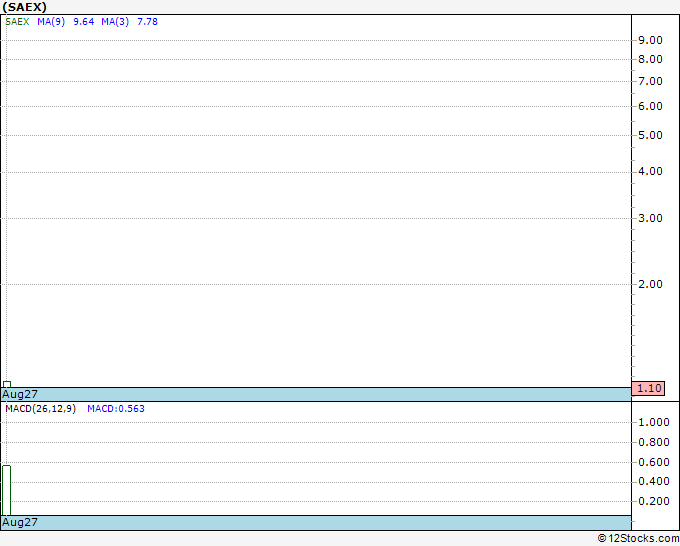Click the highlighted 1.10 current price tag
The image size is (680, 546).
pos(648,388)
